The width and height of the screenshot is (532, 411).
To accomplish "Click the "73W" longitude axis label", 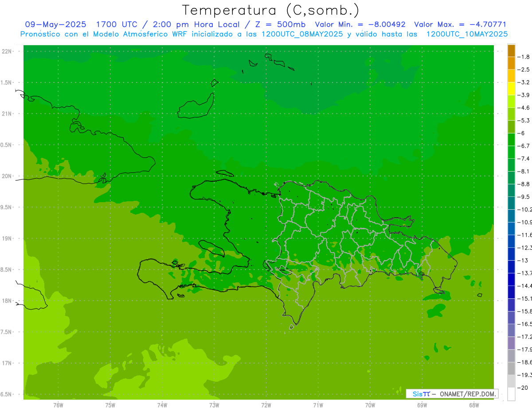I will click(214, 405).
